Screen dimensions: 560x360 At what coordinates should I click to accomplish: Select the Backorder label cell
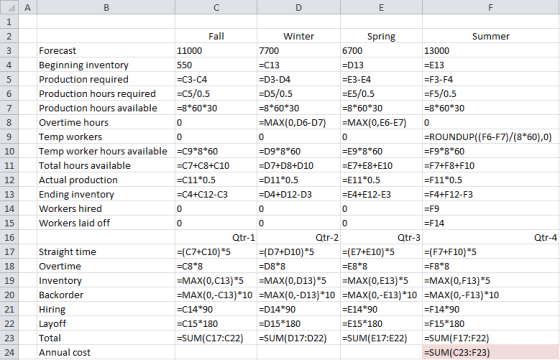click(x=106, y=295)
